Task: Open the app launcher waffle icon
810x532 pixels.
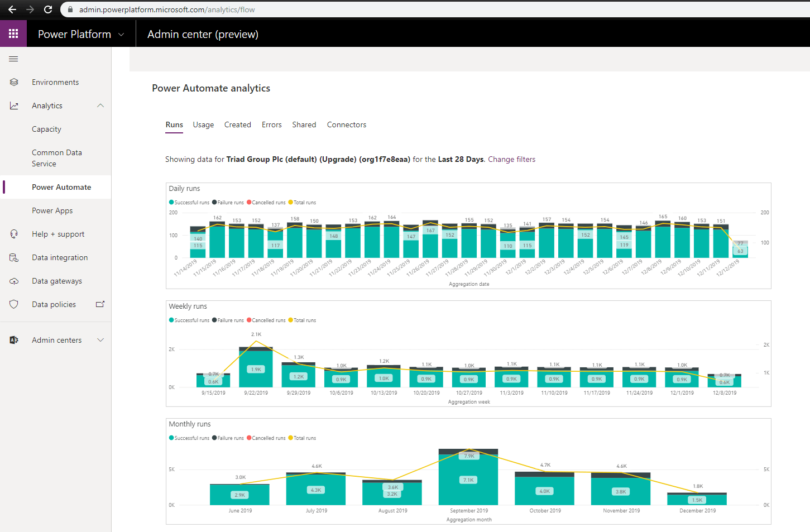Action: click(13, 34)
